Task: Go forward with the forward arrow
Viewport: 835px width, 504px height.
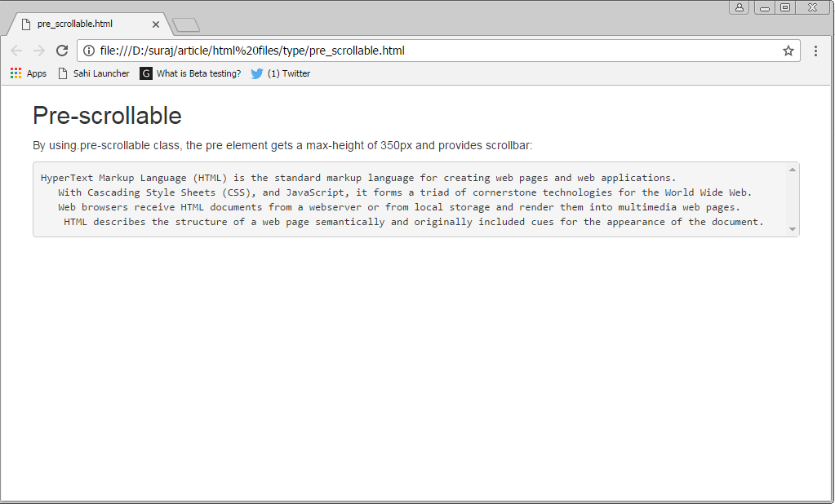Action: (x=39, y=51)
